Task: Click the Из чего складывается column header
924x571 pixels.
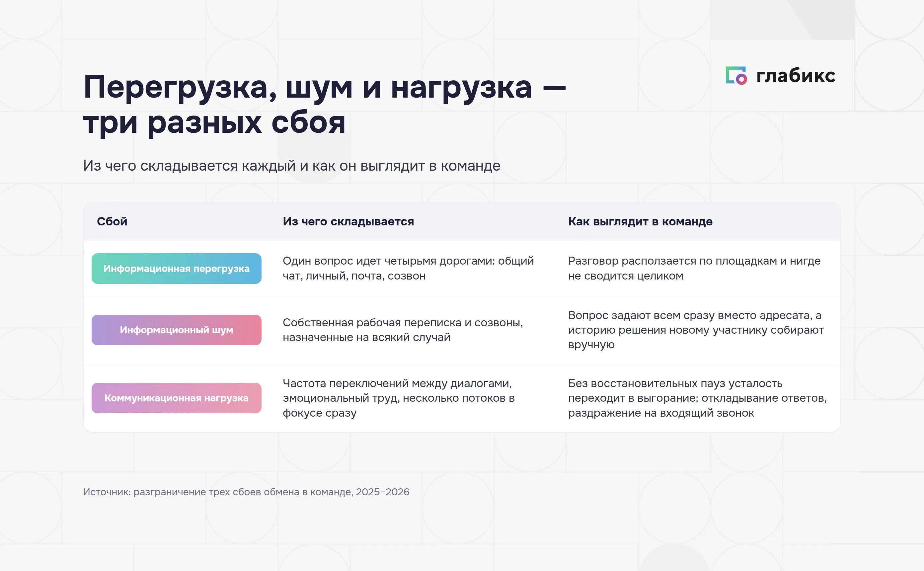Action: pos(348,221)
